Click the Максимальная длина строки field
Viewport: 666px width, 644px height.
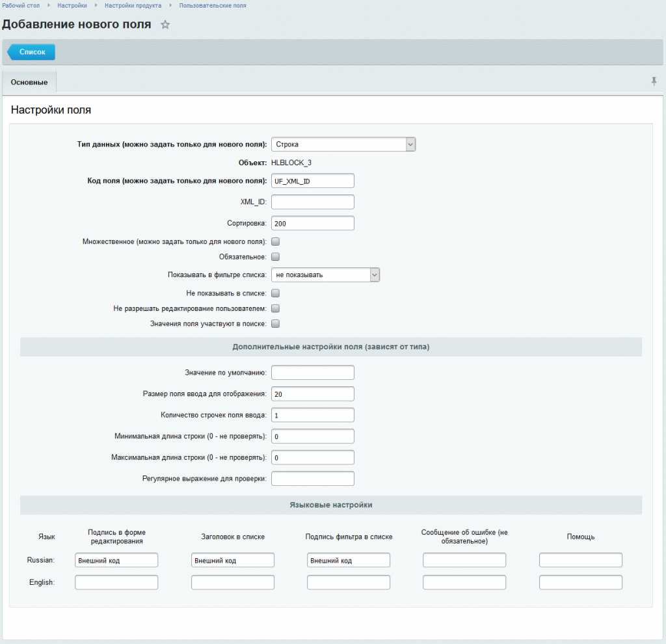pos(313,457)
